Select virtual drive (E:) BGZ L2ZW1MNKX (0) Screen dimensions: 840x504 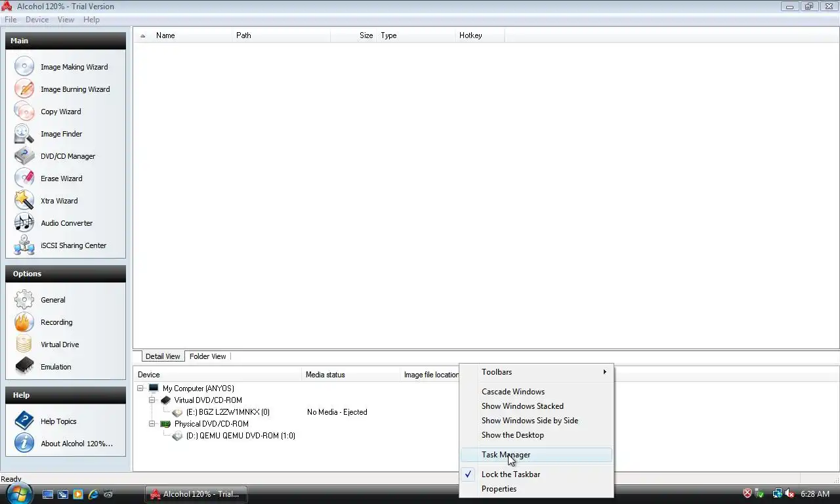[228, 411]
